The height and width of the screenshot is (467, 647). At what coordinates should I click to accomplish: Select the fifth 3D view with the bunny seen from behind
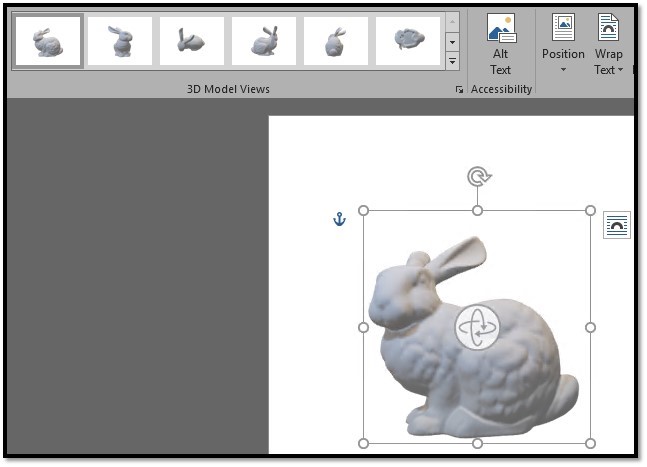[x=336, y=41]
